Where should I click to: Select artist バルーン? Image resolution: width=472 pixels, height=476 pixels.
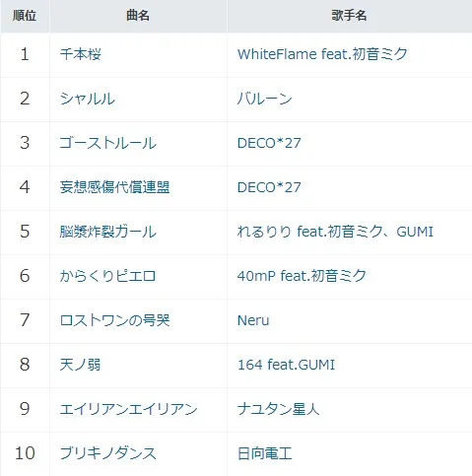(x=264, y=99)
